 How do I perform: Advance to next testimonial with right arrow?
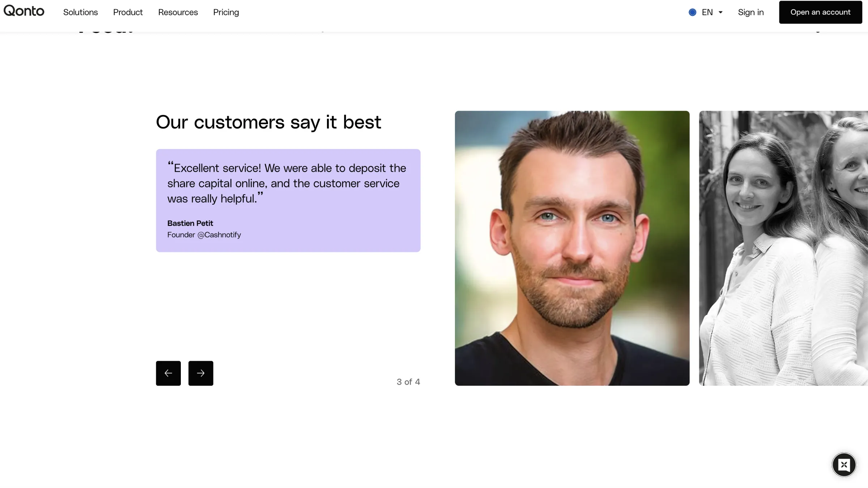point(201,373)
